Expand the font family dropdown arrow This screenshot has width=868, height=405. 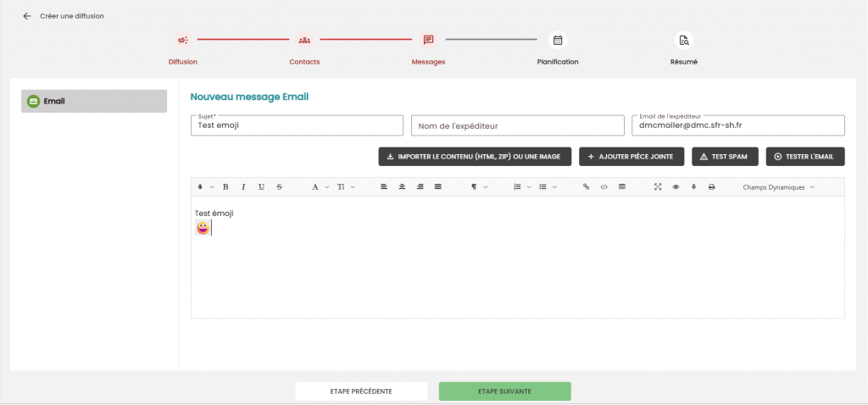point(326,187)
